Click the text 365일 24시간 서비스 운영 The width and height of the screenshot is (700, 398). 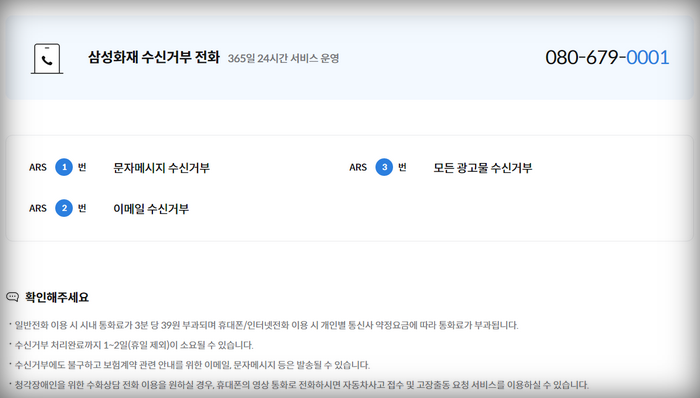[x=283, y=58]
